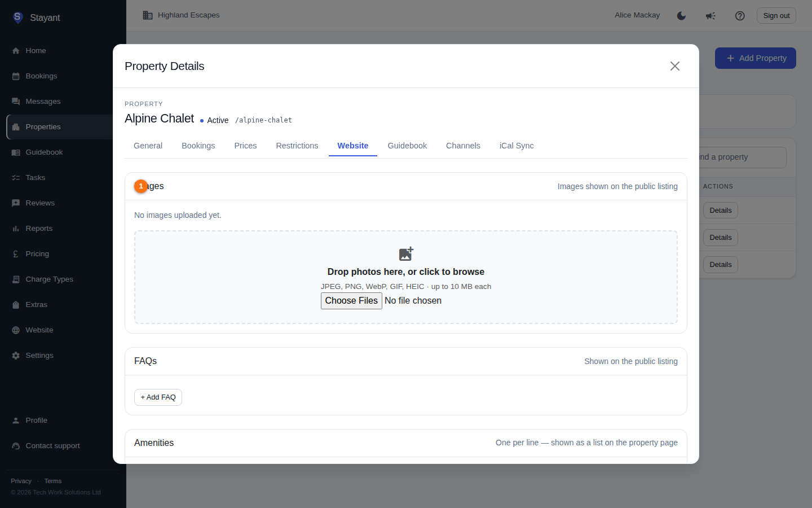Viewport: 812px width, 508px height.
Task: Click the Charge Types receipt icon
Action: (x=16, y=279)
